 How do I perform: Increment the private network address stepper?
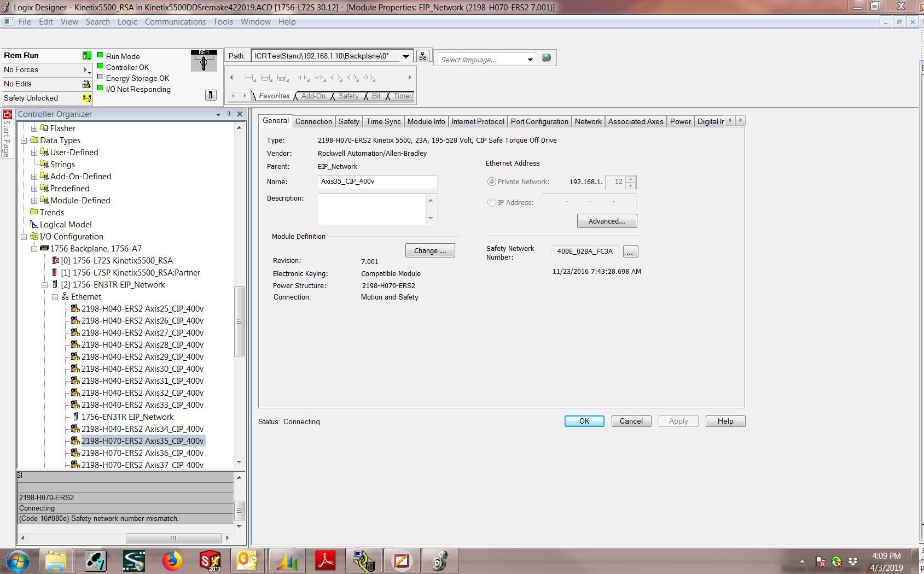(631, 179)
